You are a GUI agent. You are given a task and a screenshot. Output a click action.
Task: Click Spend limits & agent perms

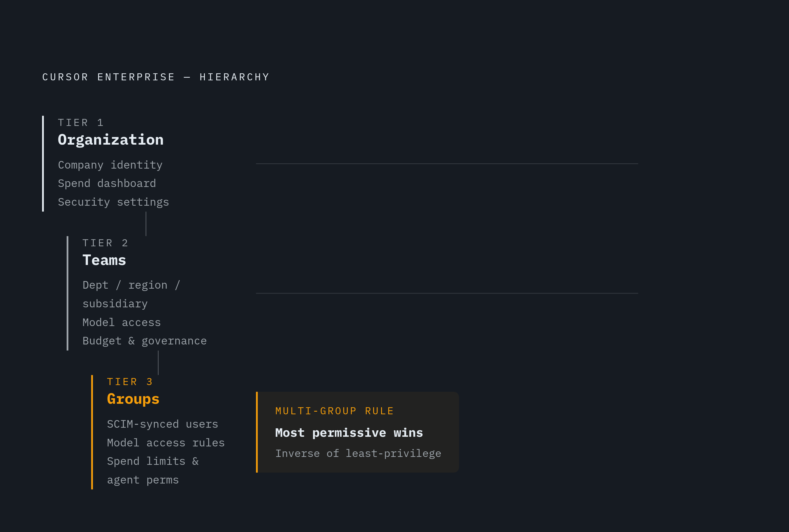[153, 471]
